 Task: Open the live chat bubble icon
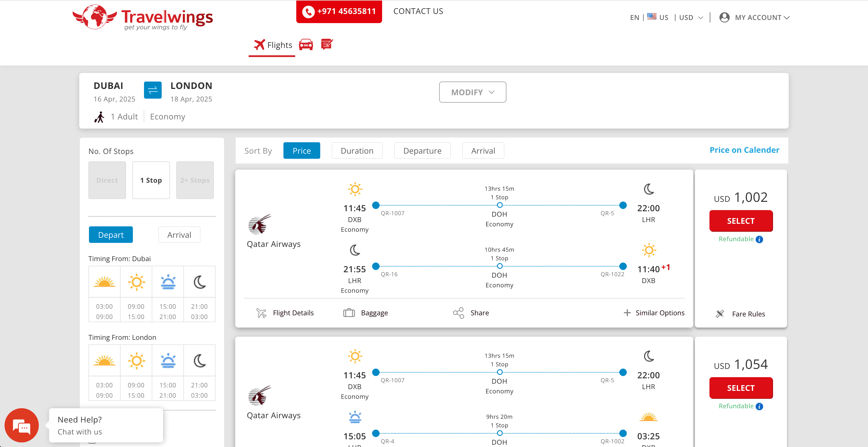(x=22, y=425)
